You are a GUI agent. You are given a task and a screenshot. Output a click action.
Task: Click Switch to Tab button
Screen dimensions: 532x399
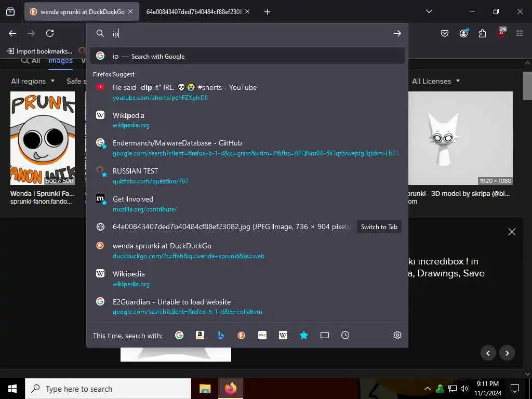[379, 227]
